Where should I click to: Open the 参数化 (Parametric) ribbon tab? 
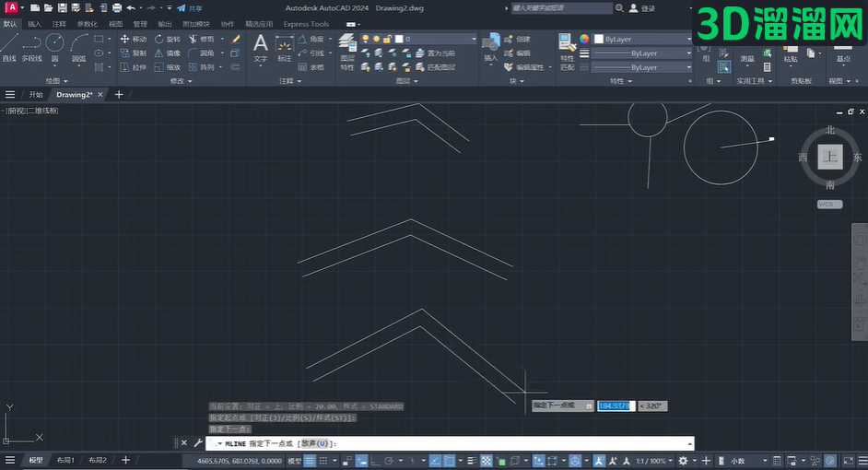[x=88, y=24]
